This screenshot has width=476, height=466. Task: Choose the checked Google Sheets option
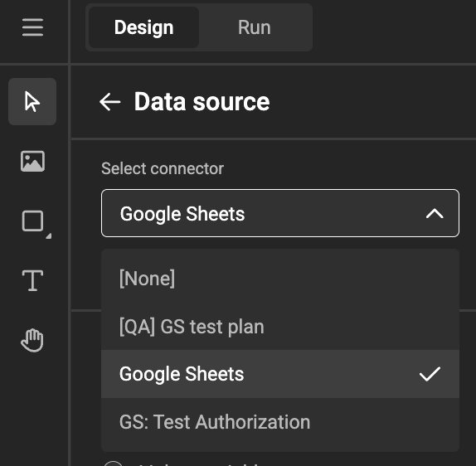click(x=280, y=374)
